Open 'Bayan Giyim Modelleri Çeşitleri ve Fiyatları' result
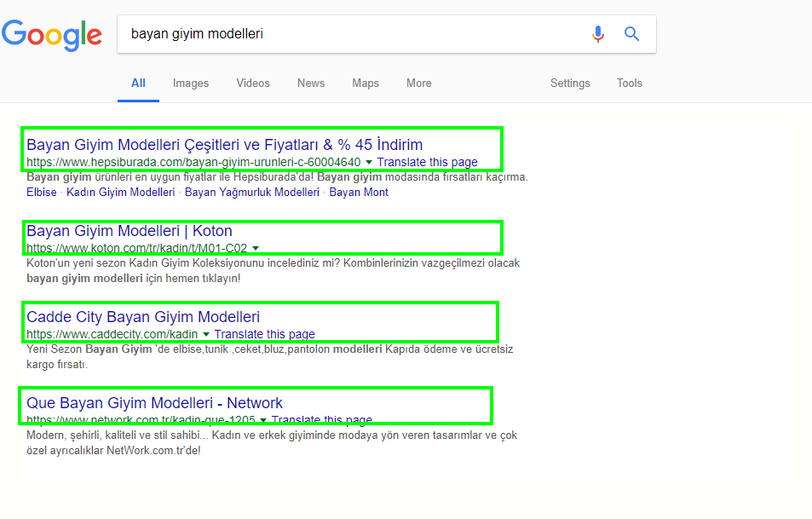The width and height of the screenshot is (812, 519). click(x=224, y=145)
